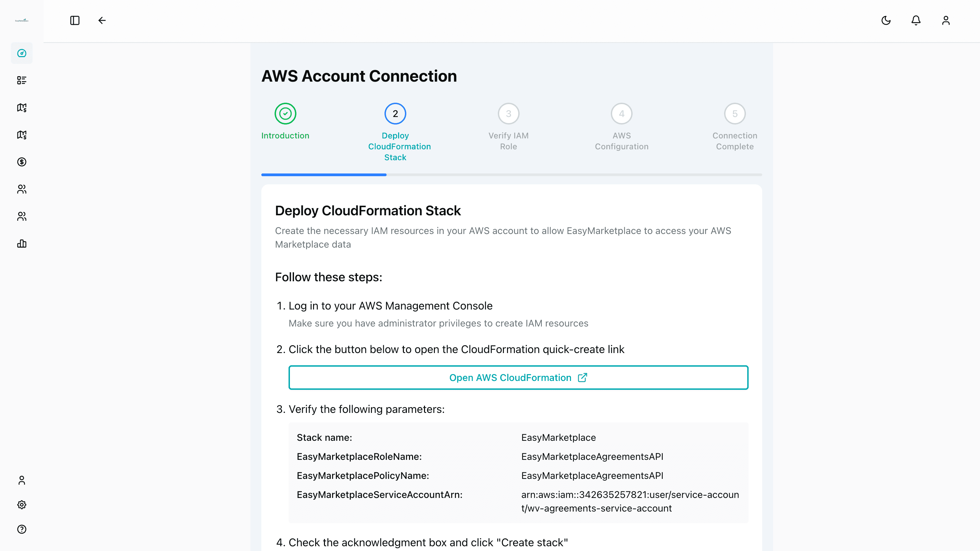Viewport: 980px width, 551px height.
Task: Click Open AWS CloudFormation button
Action: (518, 378)
